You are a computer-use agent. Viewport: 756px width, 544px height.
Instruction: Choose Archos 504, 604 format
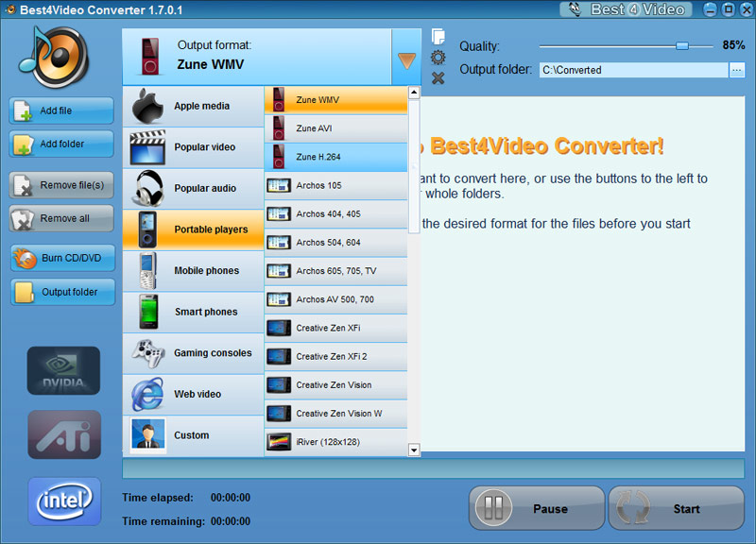click(336, 243)
